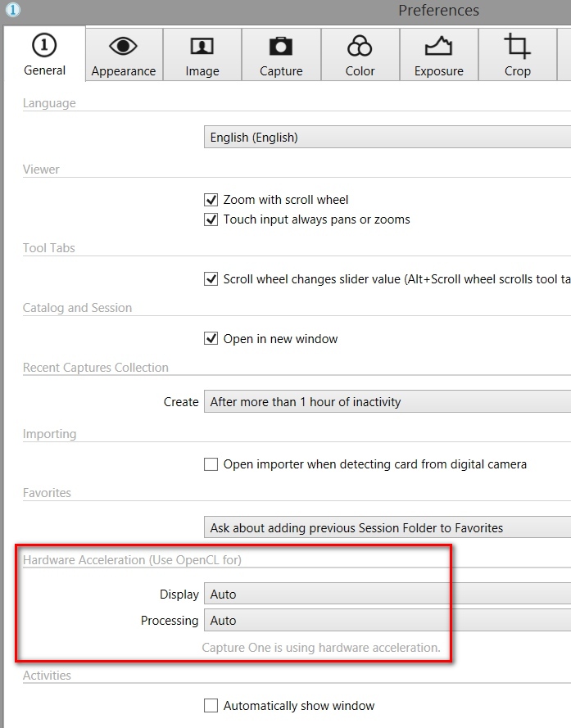Select the Crop tab icon
The height and width of the screenshot is (728, 571).
(517, 46)
